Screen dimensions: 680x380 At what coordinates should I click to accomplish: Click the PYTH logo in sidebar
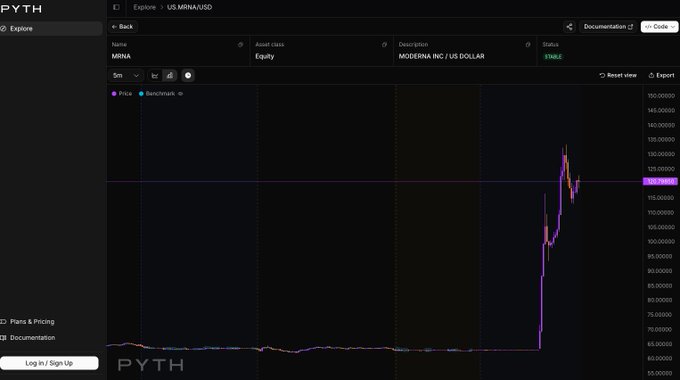click(x=21, y=9)
